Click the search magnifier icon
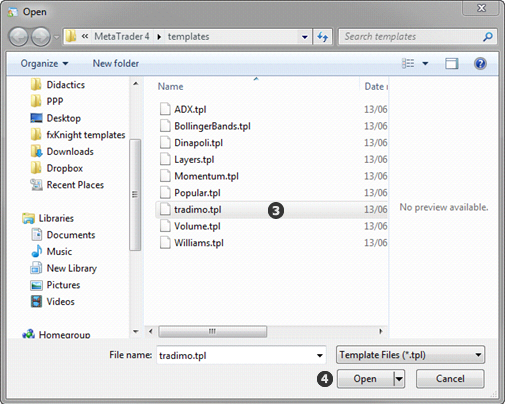This screenshot has width=505, height=404. click(x=488, y=37)
